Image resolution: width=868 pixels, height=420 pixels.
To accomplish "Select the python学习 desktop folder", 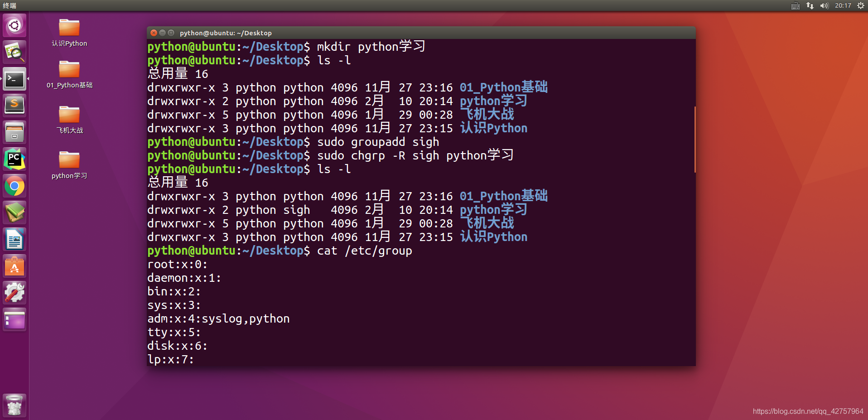I will [x=69, y=165].
